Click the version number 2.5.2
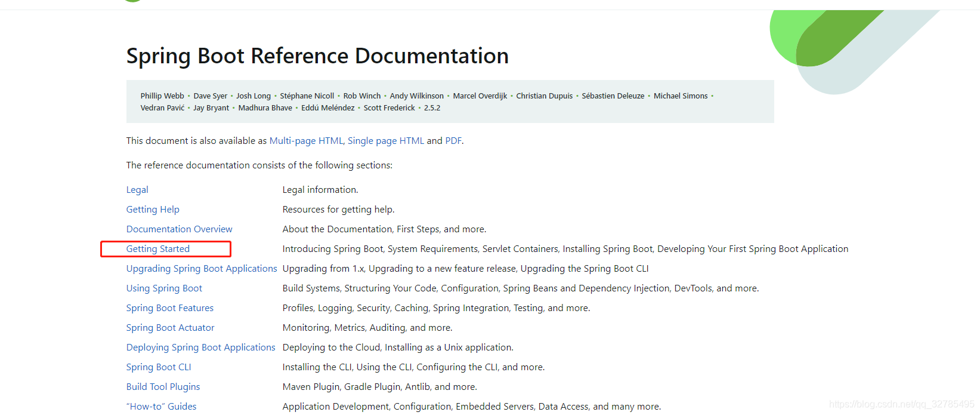Image resolution: width=980 pixels, height=415 pixels. [x=432, y=108]
